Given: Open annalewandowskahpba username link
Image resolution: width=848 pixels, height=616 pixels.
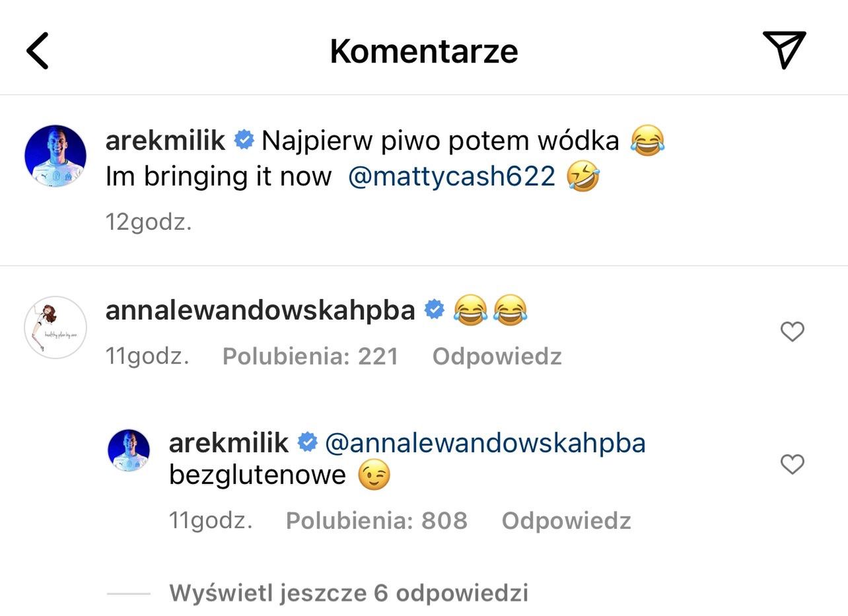Looking at the screenshot, I should pyautogui.click(x=260, y=310).
